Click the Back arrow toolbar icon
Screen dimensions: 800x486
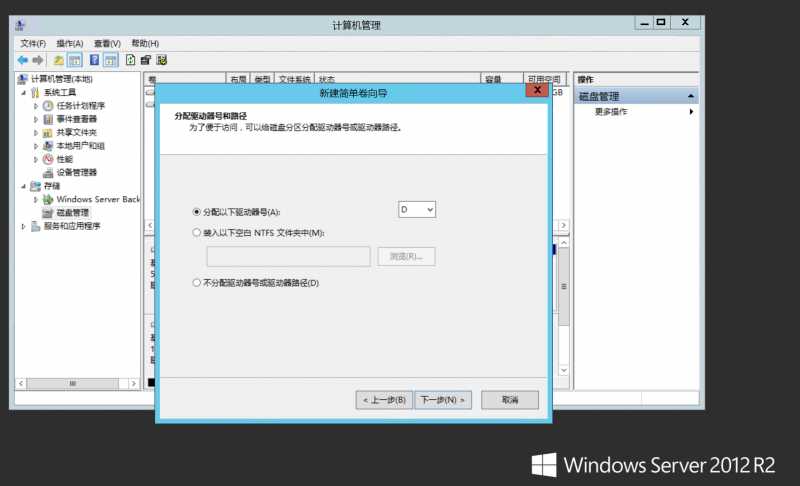22,60
